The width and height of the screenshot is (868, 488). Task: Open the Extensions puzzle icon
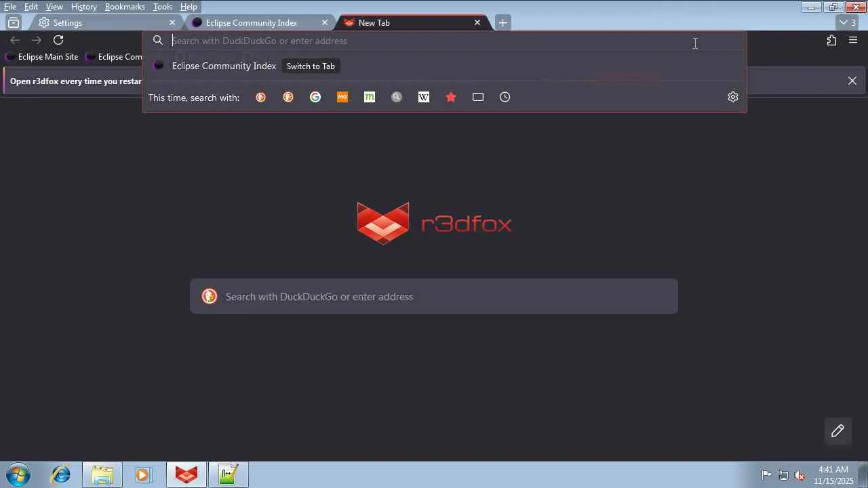(831, 40)
